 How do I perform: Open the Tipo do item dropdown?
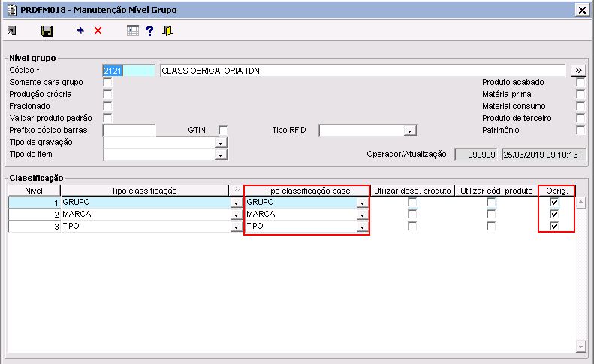(221, 155)
